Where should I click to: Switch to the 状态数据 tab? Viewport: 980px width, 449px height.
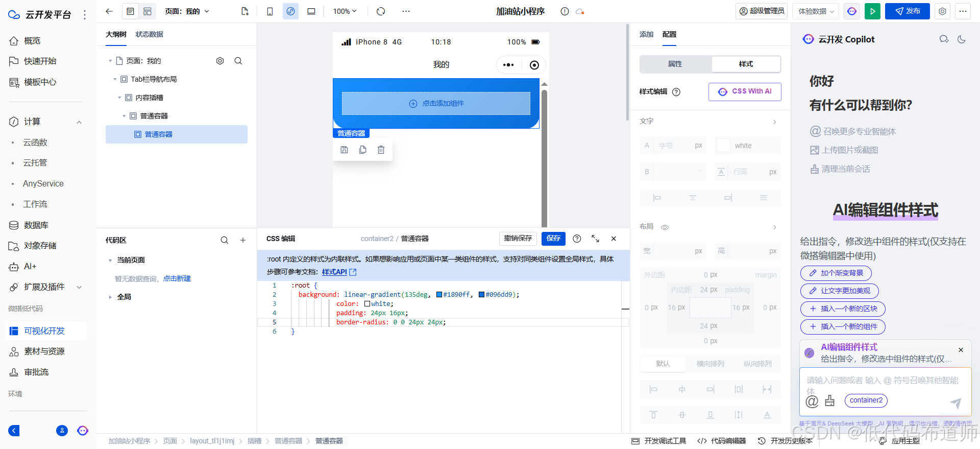(x=150, y=34)
